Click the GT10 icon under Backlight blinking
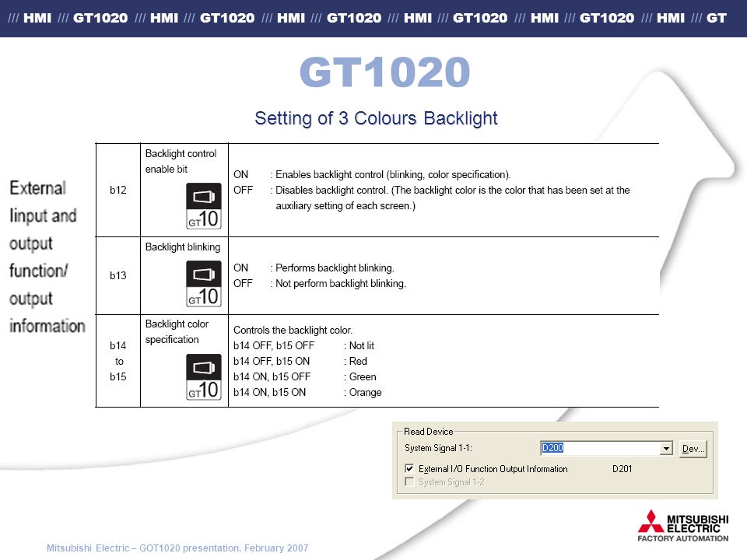Screen dimensions: 747x560 203,284
